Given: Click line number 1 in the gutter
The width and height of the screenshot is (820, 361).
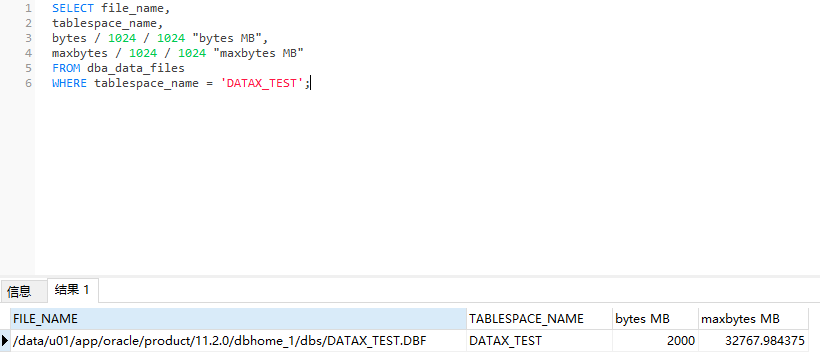Looking at the screenshot, I should [x=28, y=8].
